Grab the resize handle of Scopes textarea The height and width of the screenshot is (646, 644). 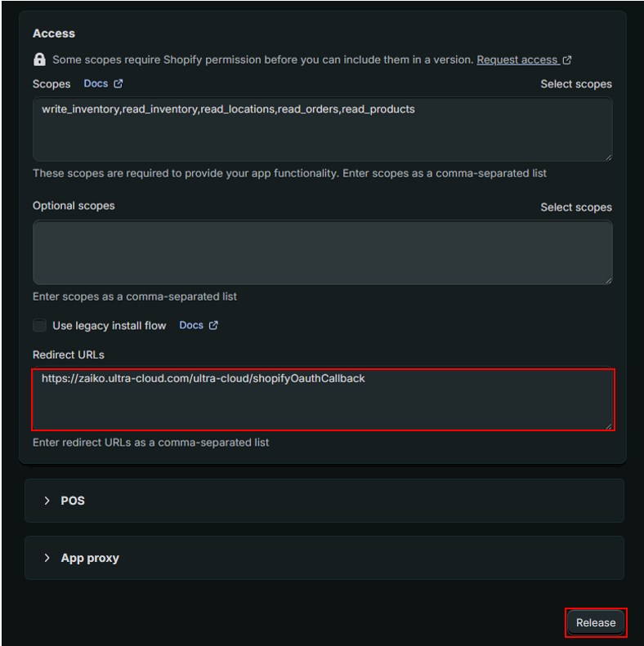pyautogui.click(x=607, y=155)
